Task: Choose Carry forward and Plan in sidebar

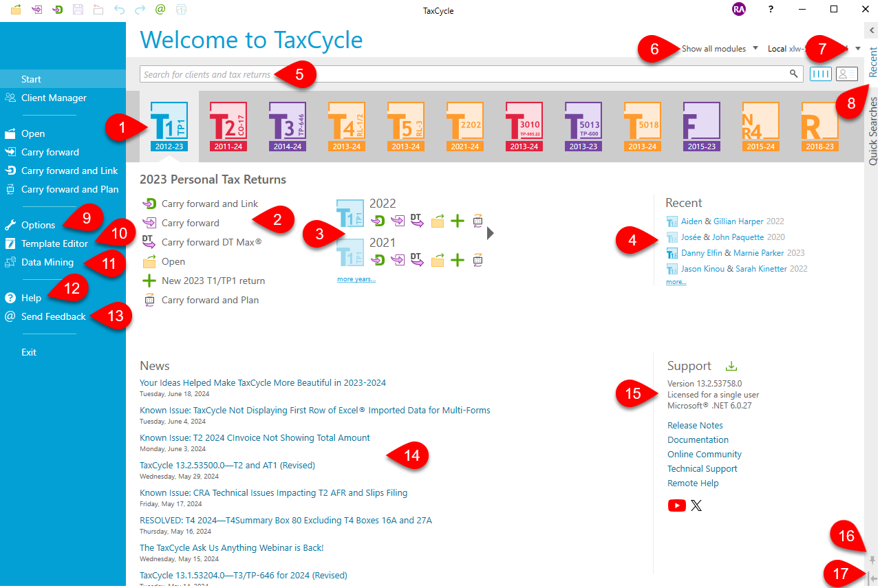Action: pyautogui.click(x=63, y=189)
